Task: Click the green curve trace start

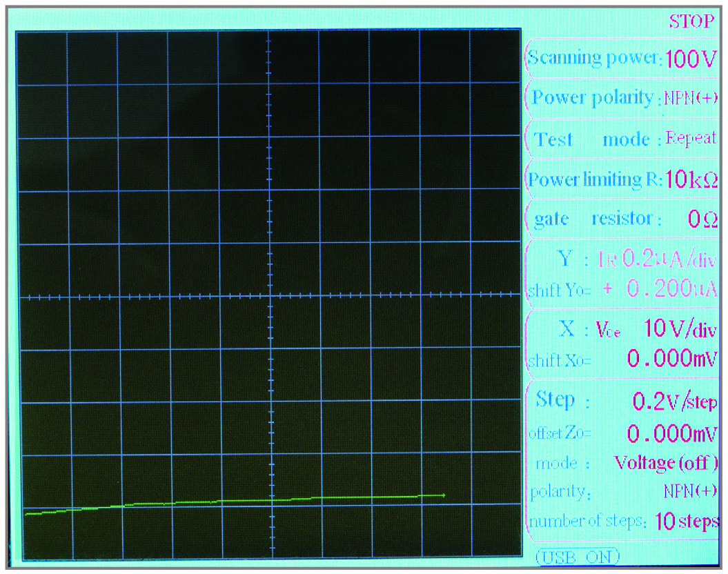Action: click(26, 514)
